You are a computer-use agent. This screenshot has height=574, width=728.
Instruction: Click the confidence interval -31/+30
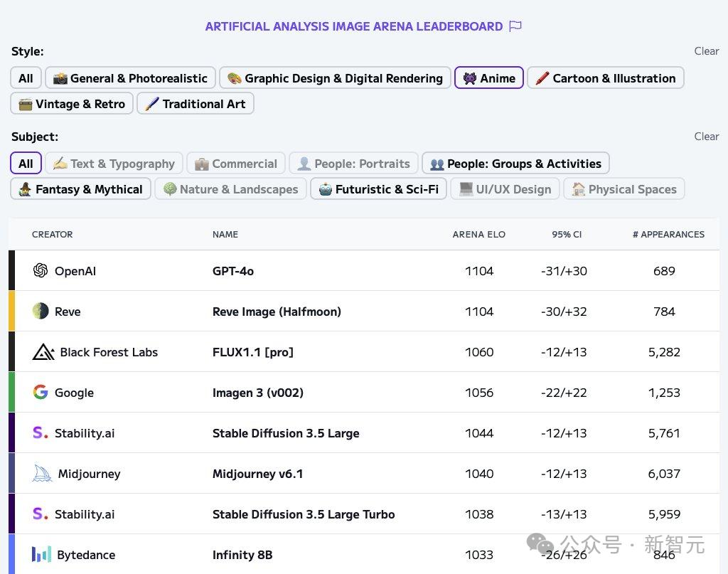tap(564, 271)
